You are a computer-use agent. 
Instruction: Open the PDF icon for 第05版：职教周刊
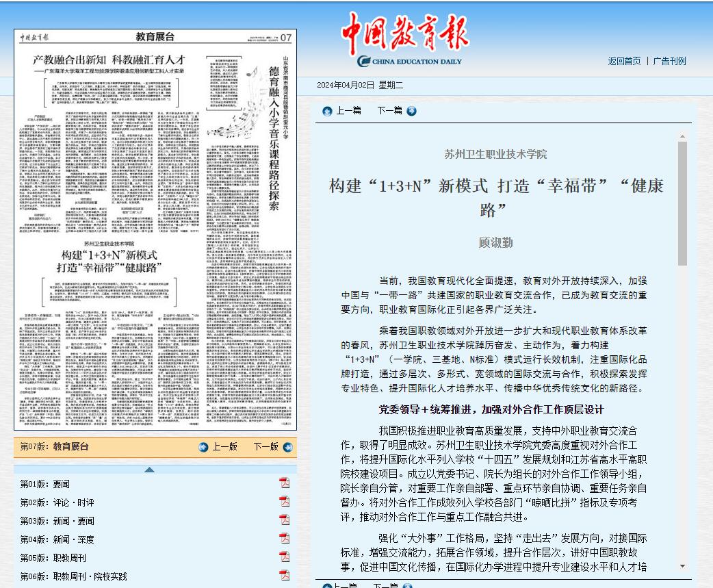(x=285, y=556)
